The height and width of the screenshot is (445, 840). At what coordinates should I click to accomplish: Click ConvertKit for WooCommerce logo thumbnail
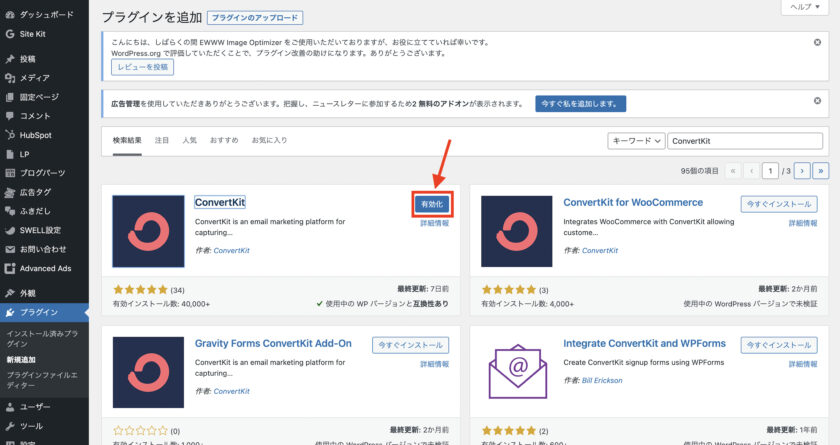coord(516,231)
